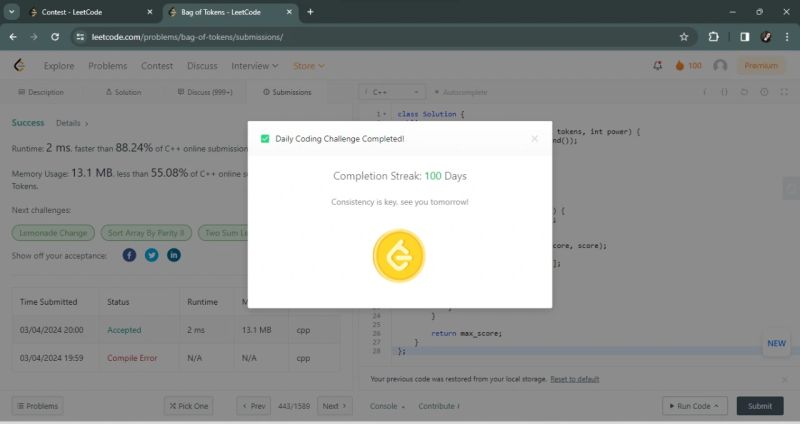Close the Contest - LeetCode tab

pyautogui.click(x=149, y=12)
